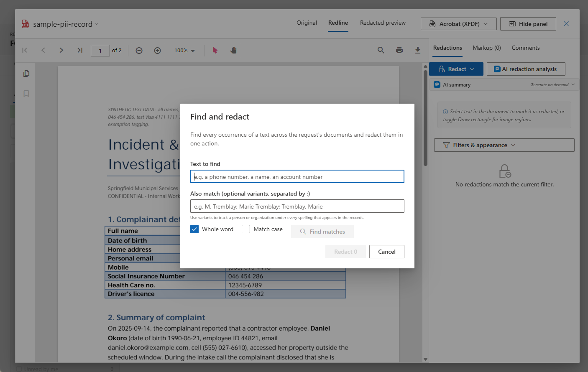
Task: Click the page number input box
Action: pyautogui.click(x=100, y=51)
